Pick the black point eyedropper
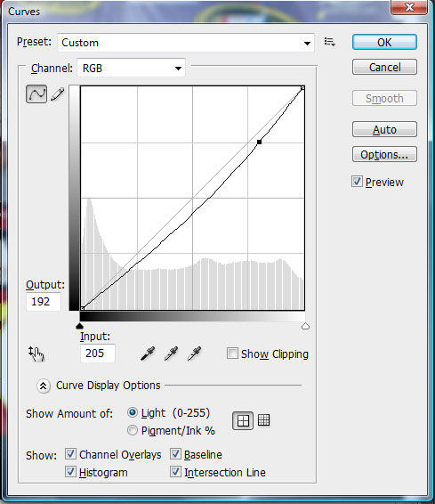This screenshot has height=504, width=435. click(x=148, y=354)
